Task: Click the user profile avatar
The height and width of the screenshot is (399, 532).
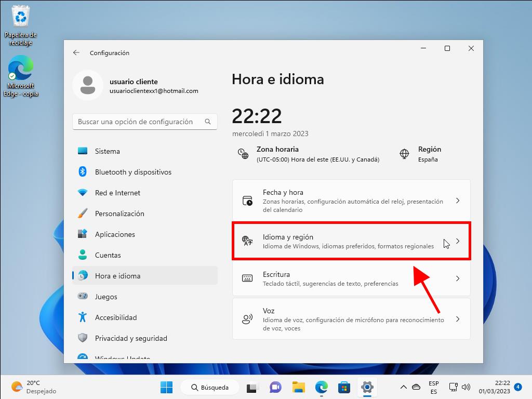Action: (x=88, y=85)
